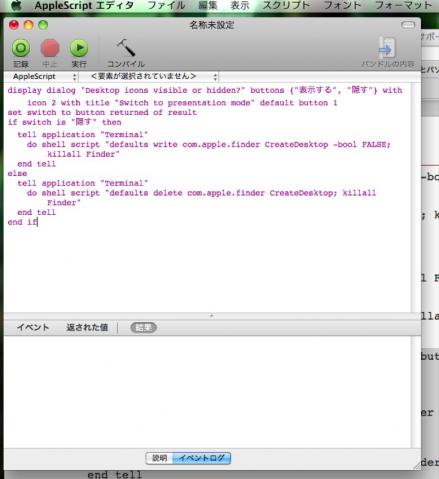Switch to the 説明 pane

pyautogui.click(x=159, y=458)
